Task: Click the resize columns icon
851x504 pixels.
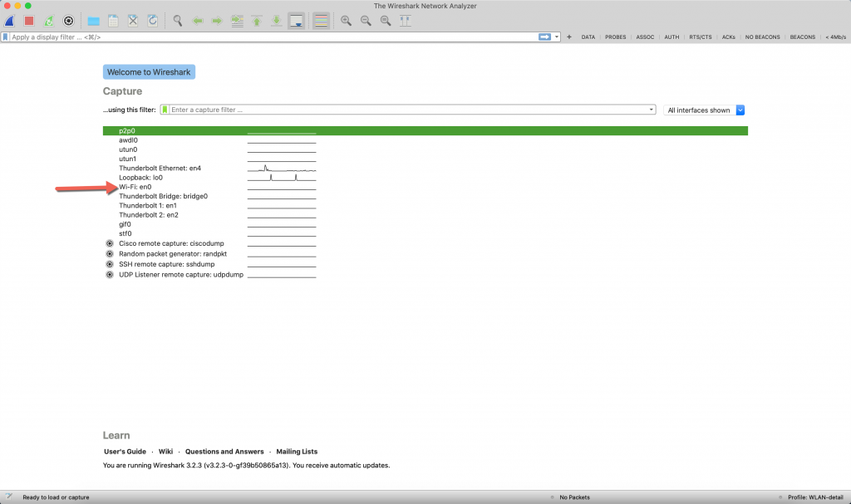Action: pyautogui.click(x=406, y=21)
